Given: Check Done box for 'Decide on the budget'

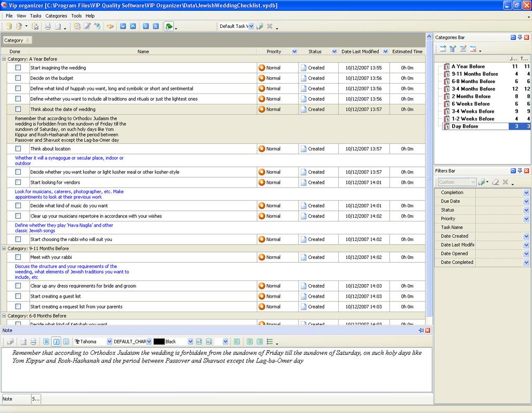Looking at the screenshot, I should click(x=18, y=78).
